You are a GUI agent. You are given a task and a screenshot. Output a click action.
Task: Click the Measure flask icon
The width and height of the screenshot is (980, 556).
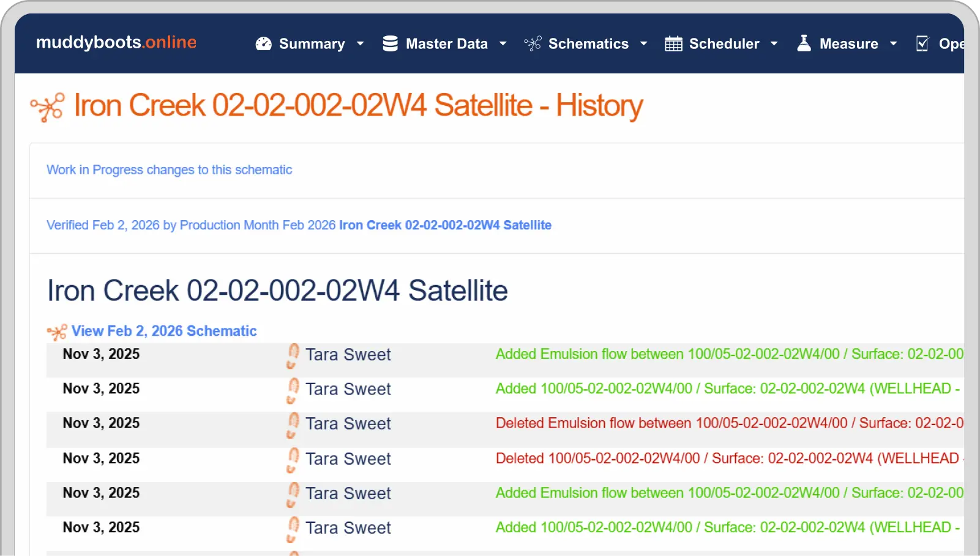[x=804, y=43]
